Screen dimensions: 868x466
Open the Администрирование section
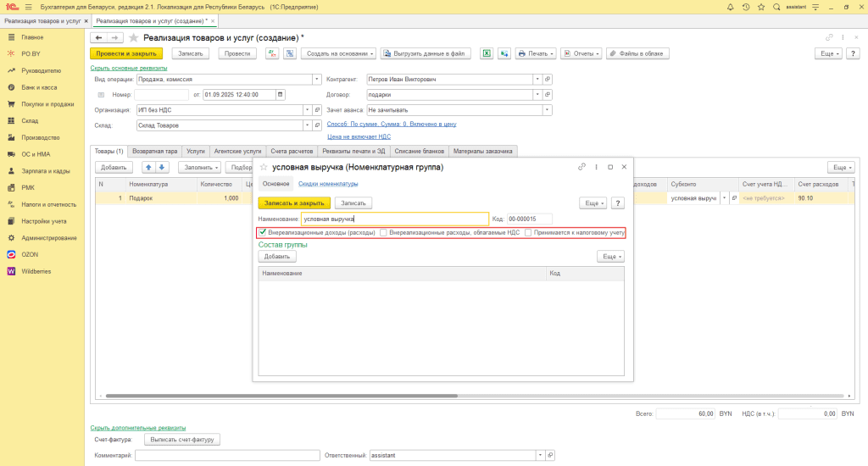coord(48,238)
